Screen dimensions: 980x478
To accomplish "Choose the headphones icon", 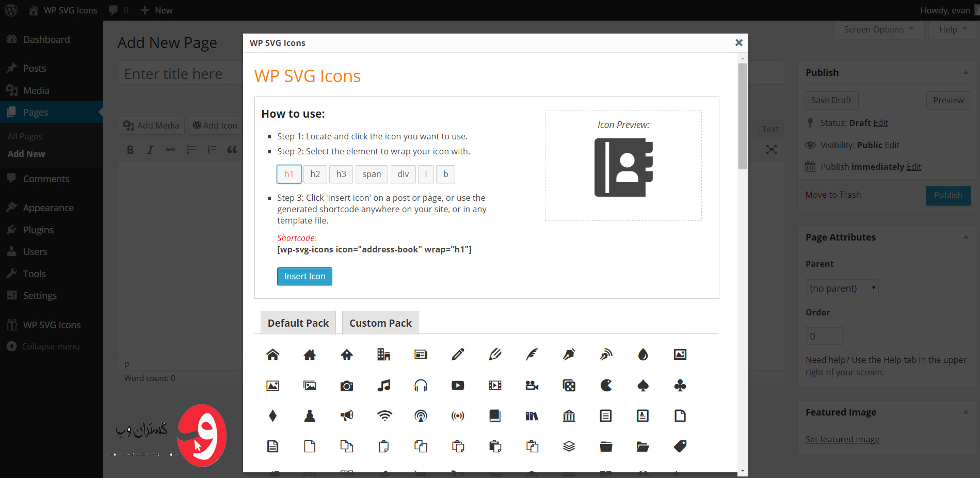I will 421,386.
